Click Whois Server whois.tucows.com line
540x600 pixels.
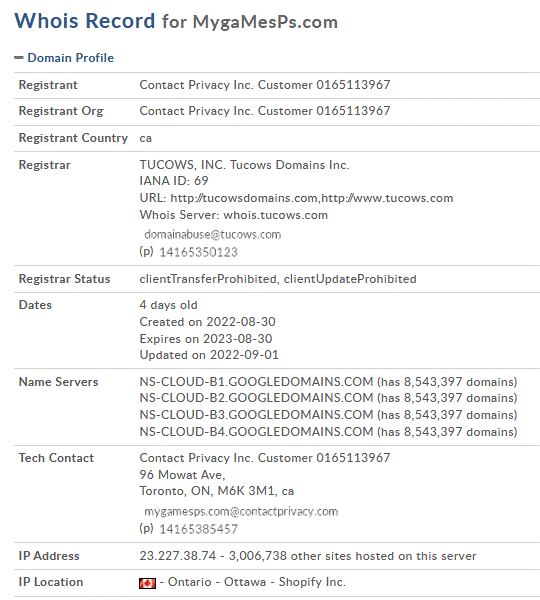[233, 215]
